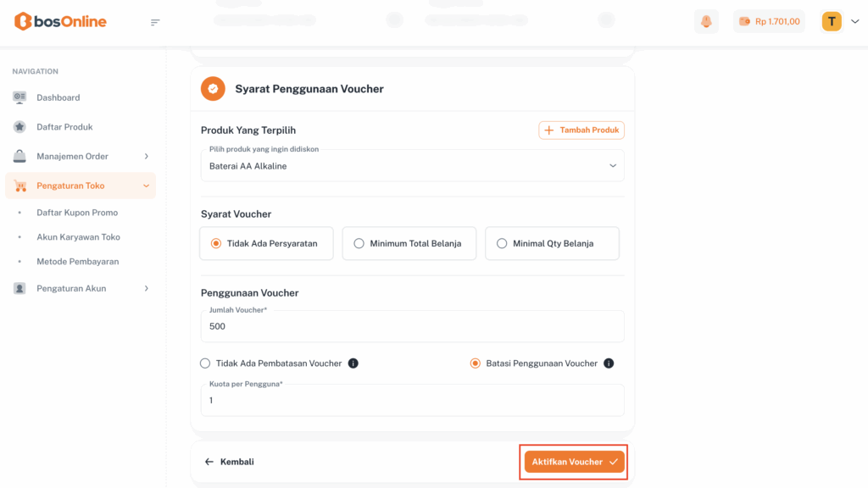Click the Jumlah Voucher input field
The image size is (868, 488).
412,326
